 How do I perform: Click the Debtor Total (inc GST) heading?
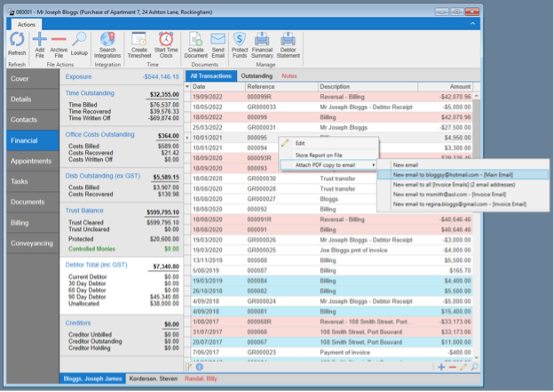96,265
